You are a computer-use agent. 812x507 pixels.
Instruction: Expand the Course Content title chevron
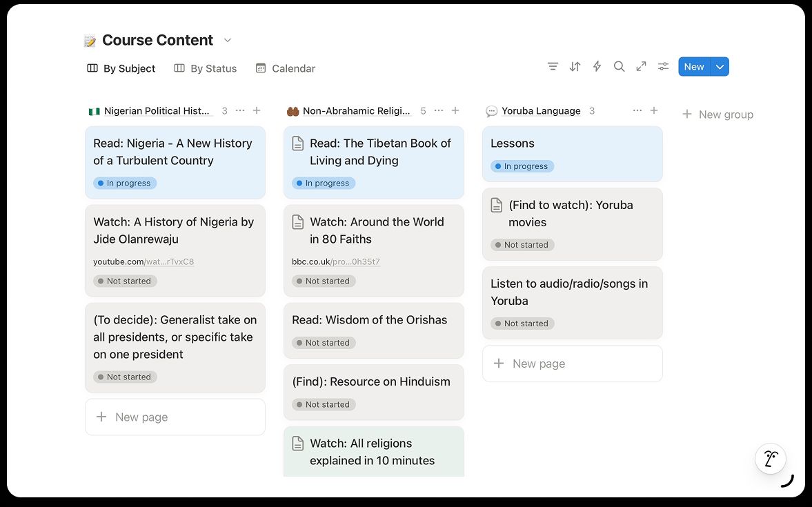[228, 40]
